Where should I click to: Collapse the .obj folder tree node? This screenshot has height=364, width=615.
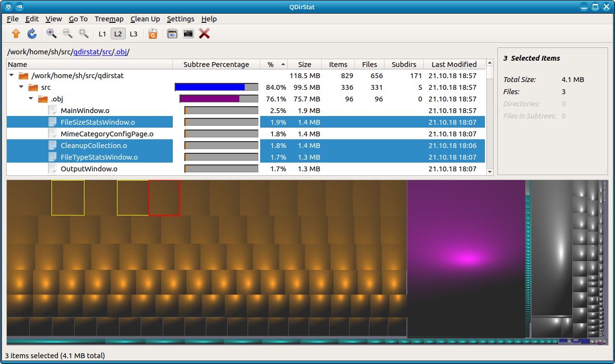pyautogui.click(x=31, y=99)
